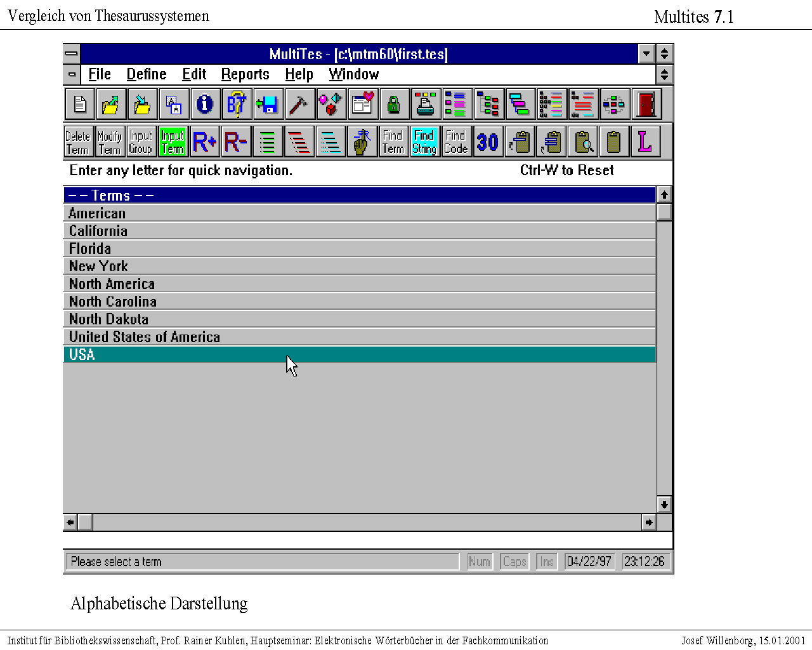
Task: Click the blue number 30 icon
Action: pos(487,142)
